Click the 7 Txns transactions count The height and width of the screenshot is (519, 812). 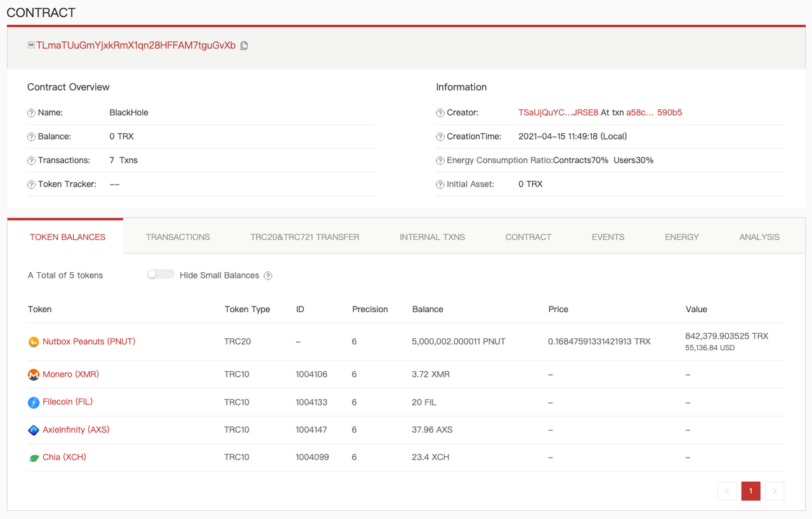click(x=123, y=160)
